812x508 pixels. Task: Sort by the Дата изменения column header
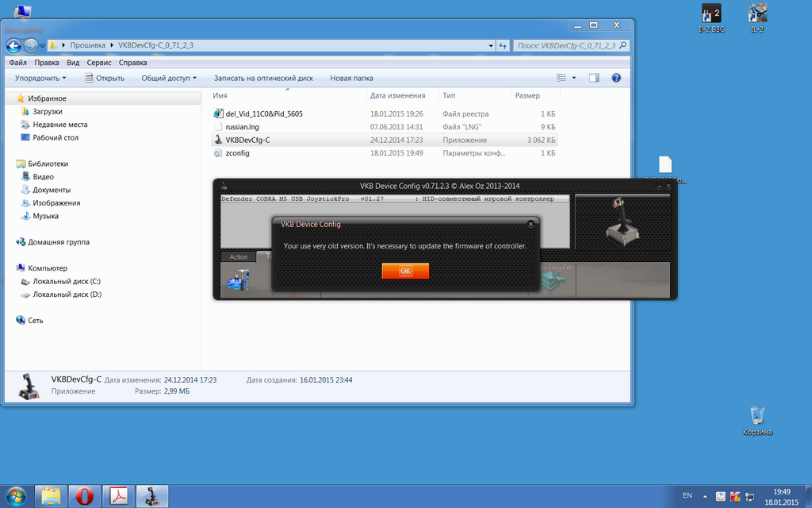coord(398,95)
